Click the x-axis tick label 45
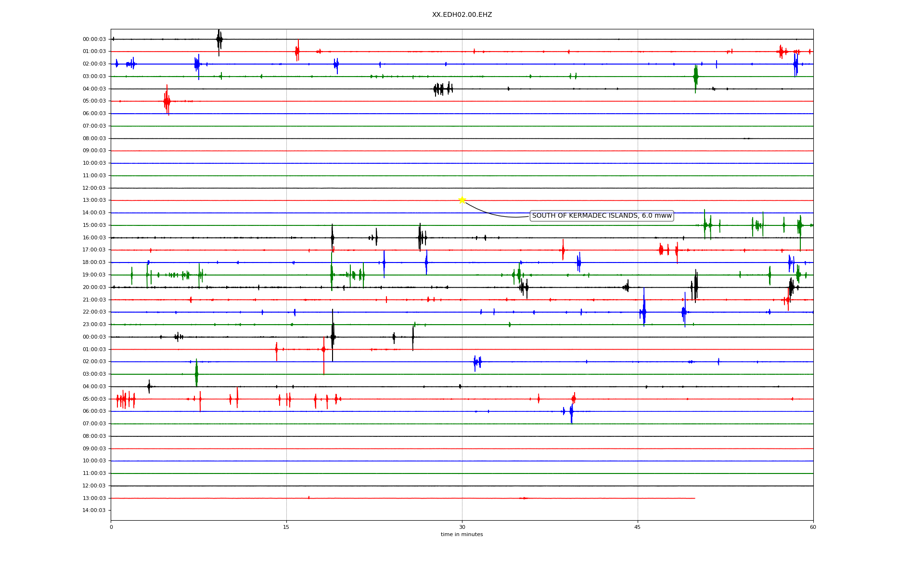 (638, 527)
